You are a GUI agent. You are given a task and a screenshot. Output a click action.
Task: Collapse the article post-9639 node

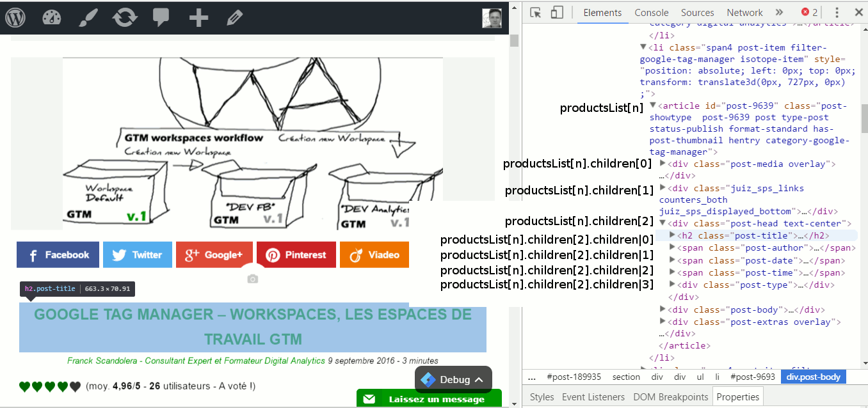(653, 106)
